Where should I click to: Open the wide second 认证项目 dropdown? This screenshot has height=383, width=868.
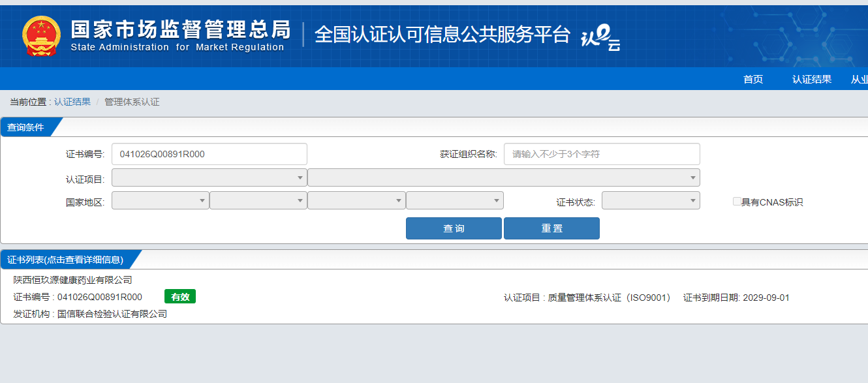504,177
